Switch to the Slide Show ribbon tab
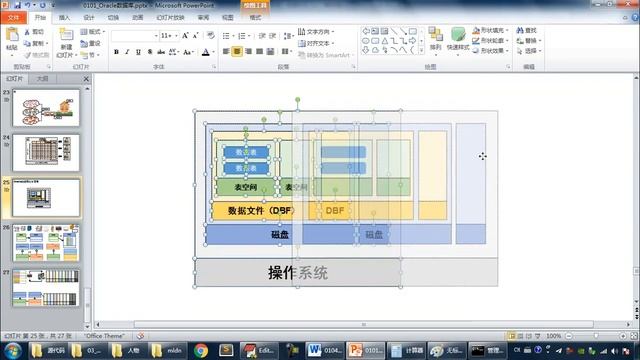 tap(170, 18)
